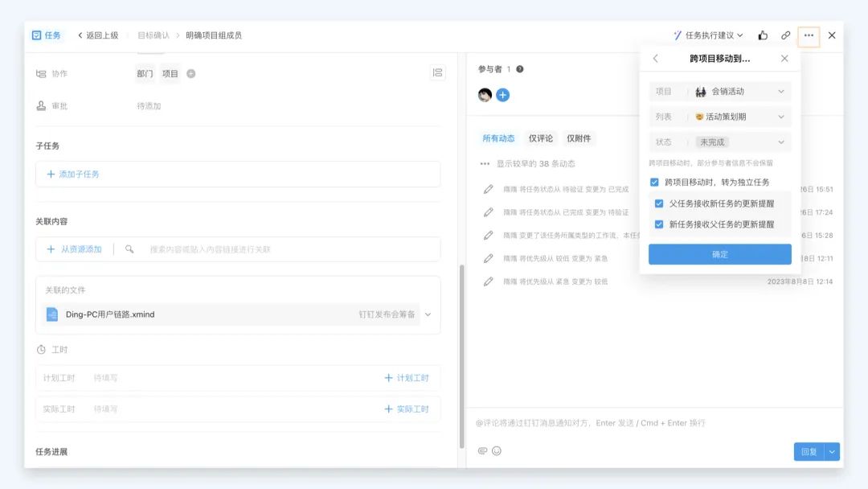This screenshot has height=489, width=868.
Task: Click 待填写 in 实际工时 row
Action: (x=105, y=409)
